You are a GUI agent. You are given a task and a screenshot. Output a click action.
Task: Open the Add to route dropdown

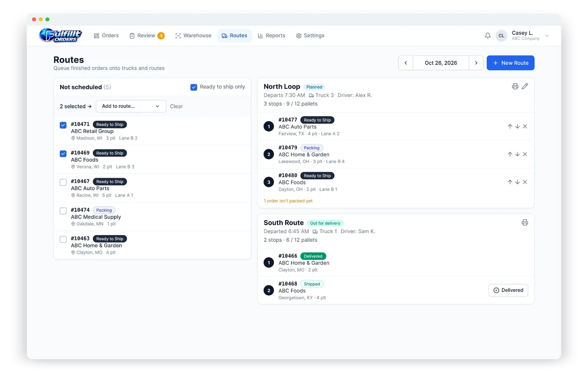(131, 106)
